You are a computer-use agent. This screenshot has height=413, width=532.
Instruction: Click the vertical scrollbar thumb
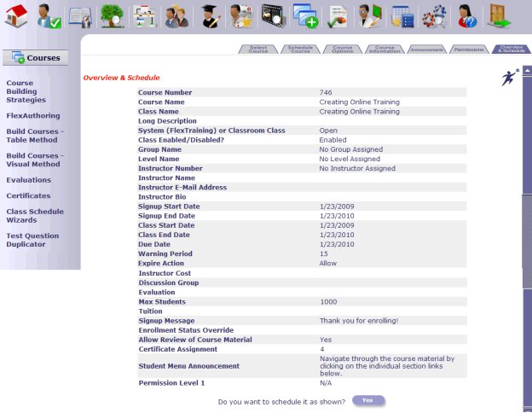click(527, 241)
